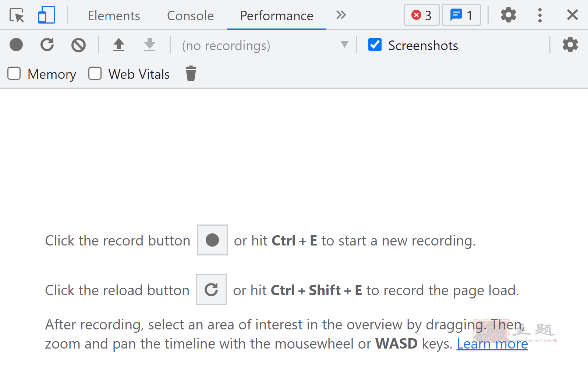The image size is (588, 371).
Task: Open DevTools settings gear in top bar
Action: click(x=509, y=15)
